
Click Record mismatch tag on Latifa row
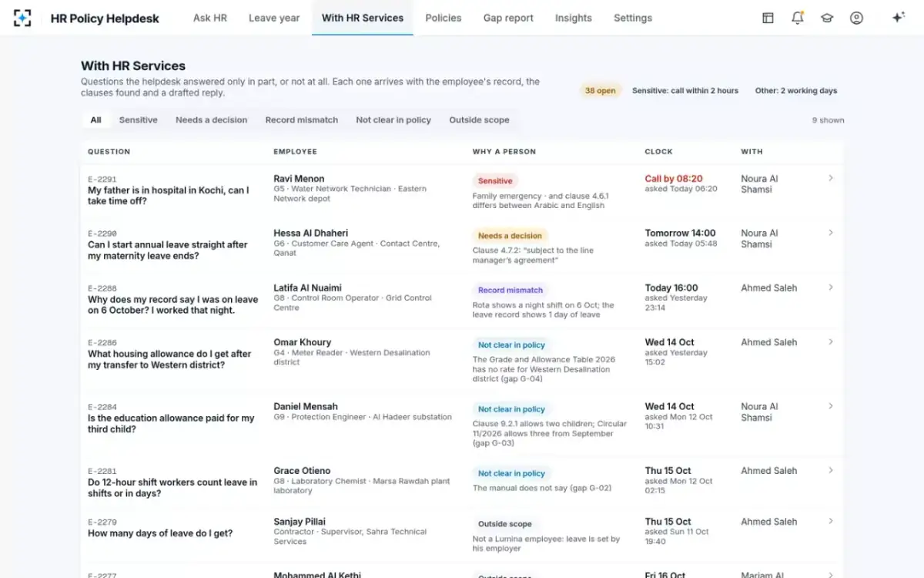tap(511, 291)
